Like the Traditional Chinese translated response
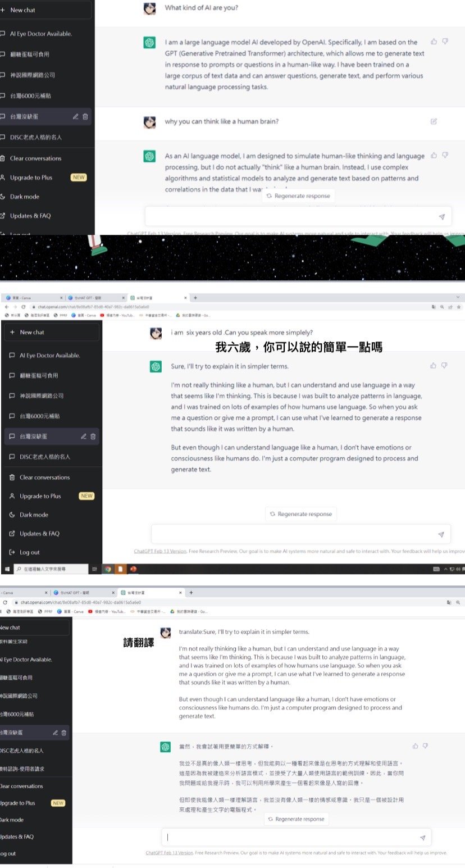 416,746
